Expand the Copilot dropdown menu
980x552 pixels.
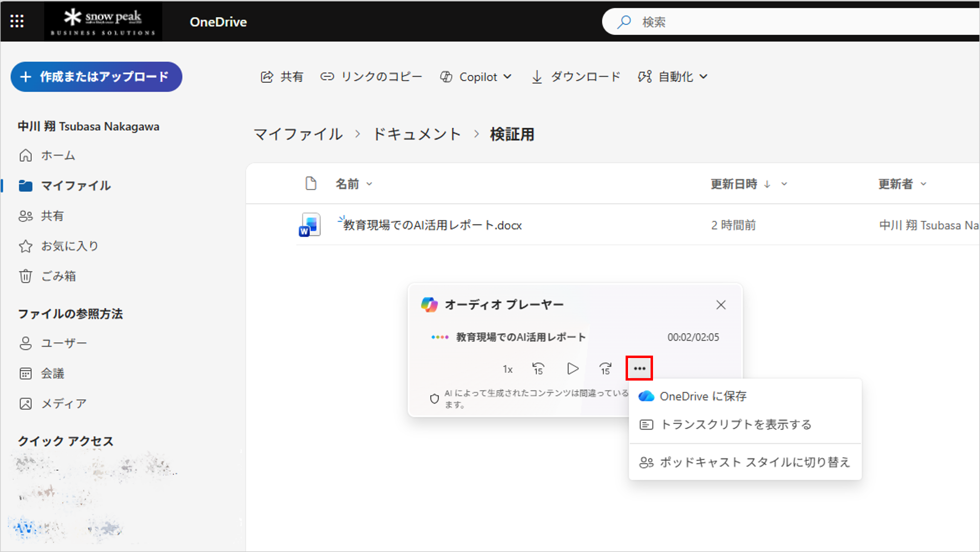[476, 77]
